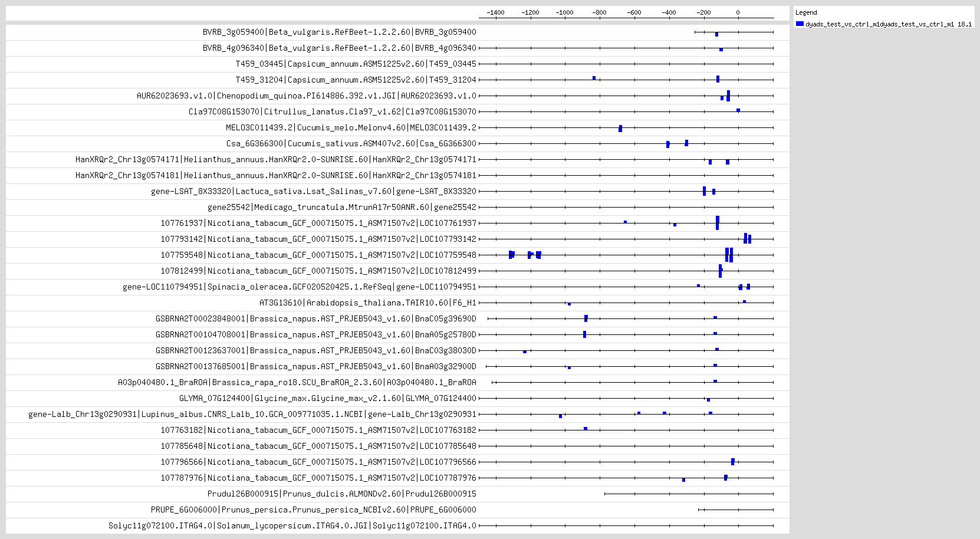Click the Legend heading text
The height and width of the screenshot is (539, 980).
point(805,12)
